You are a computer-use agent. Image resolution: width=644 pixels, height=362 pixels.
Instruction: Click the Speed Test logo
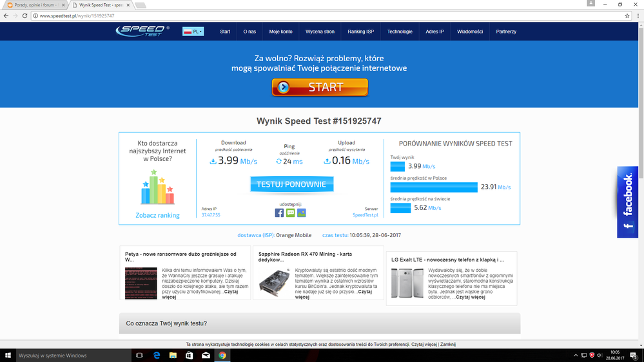point(142,31)
